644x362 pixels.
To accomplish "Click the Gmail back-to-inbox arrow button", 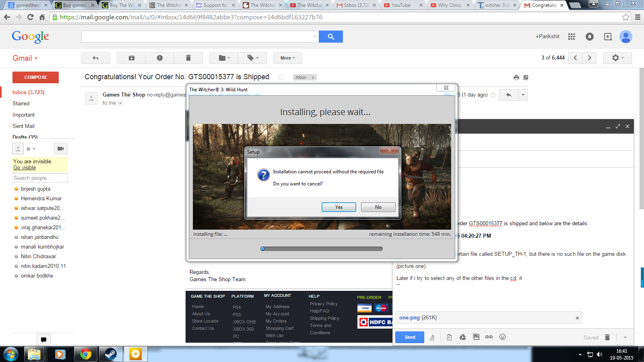I will pos(96,58).
